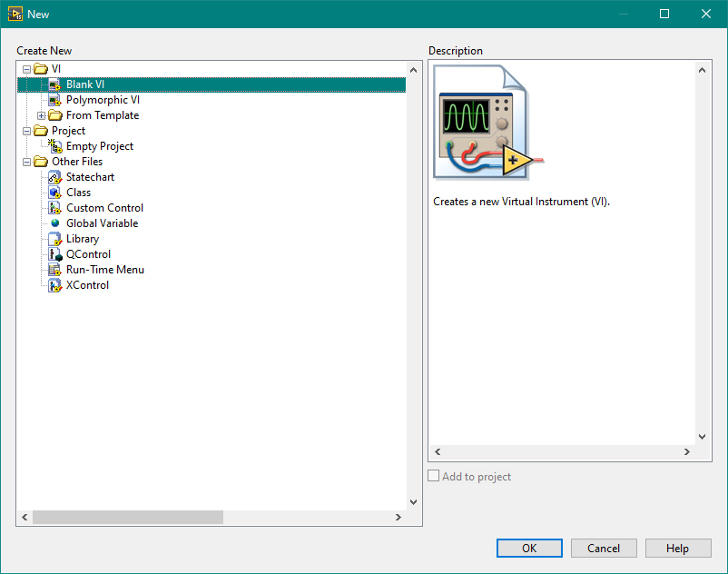The image size is (728, 574).
Task: Click the Blank VI icon
Action: pyautogui.click(x=54, y=84)
